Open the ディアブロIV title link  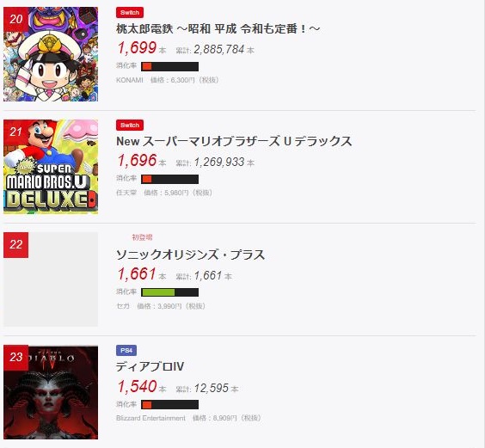pyautogui.click(x=150, y=367)
